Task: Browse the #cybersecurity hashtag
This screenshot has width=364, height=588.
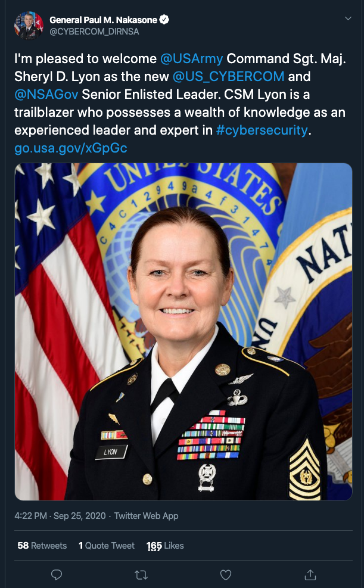Action: [x=262, y=130]
